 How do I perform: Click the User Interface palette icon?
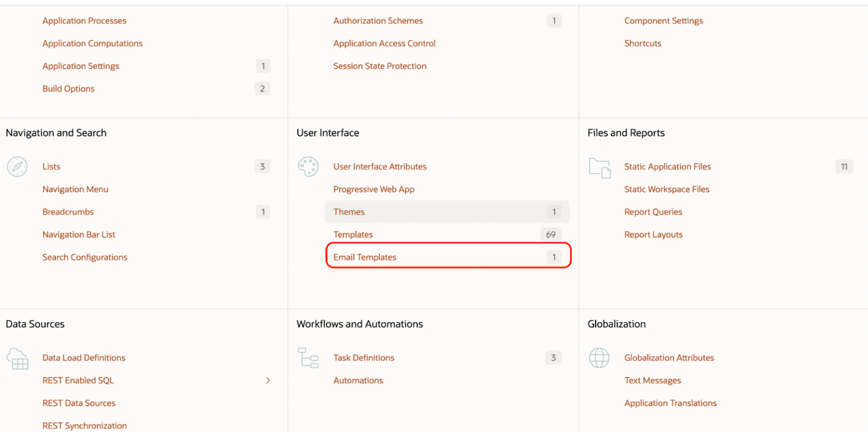click(308, 166)
